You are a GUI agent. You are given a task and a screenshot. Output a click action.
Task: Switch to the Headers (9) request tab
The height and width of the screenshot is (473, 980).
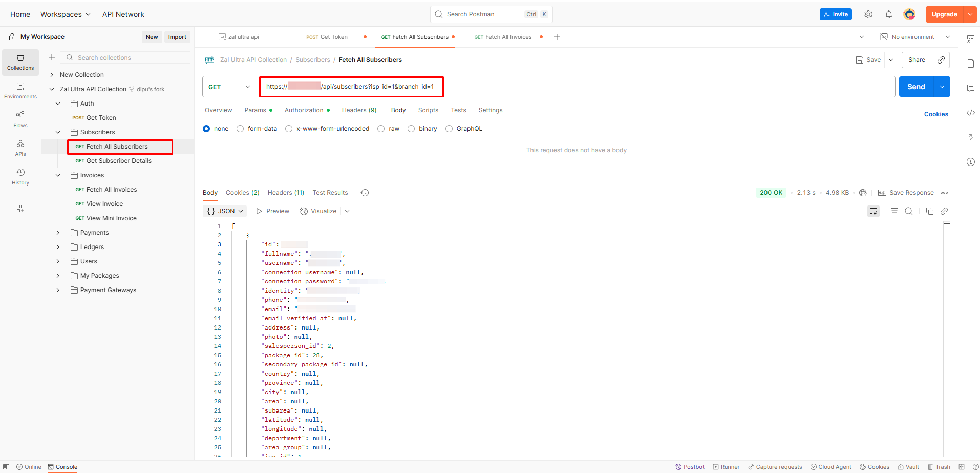pyautogui.click(x=359, y=110)
